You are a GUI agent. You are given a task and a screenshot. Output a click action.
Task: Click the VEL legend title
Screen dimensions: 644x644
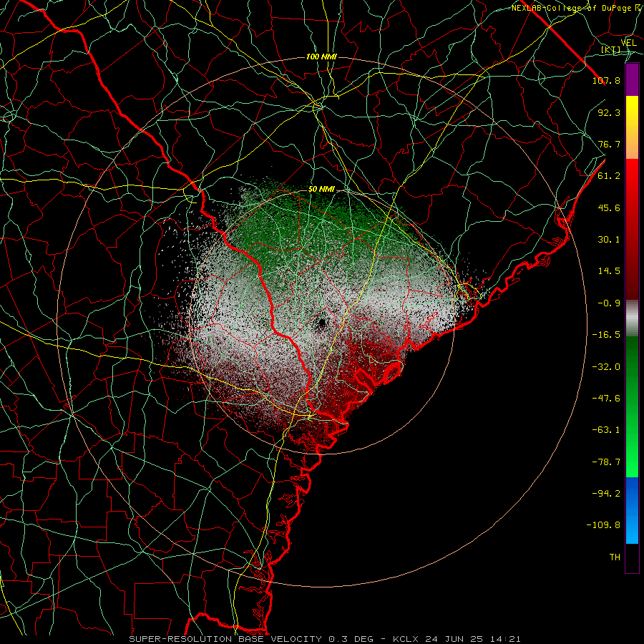point(628,43)
